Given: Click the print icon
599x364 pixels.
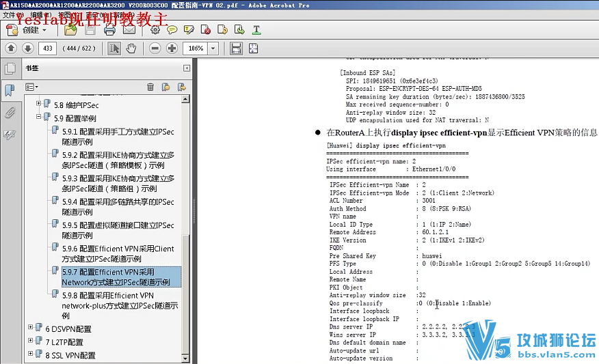Looking at the screenshot, I should coord(109,30).
